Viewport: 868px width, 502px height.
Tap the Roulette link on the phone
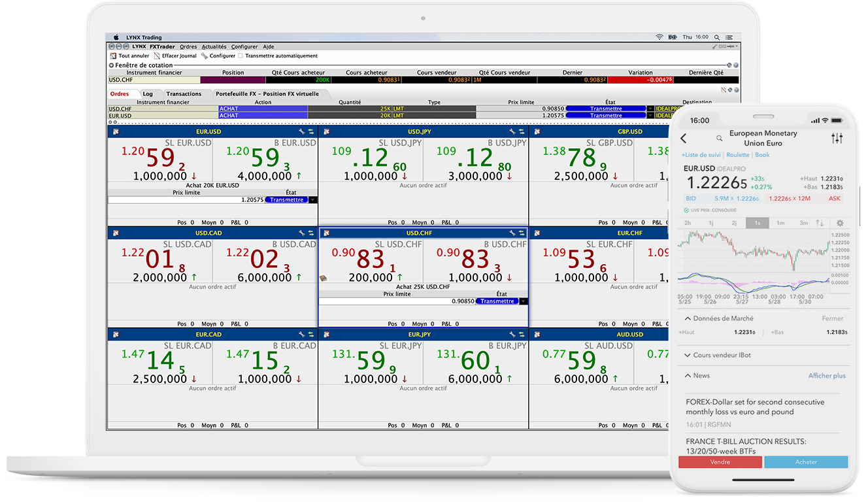click(x=738, y=155)
